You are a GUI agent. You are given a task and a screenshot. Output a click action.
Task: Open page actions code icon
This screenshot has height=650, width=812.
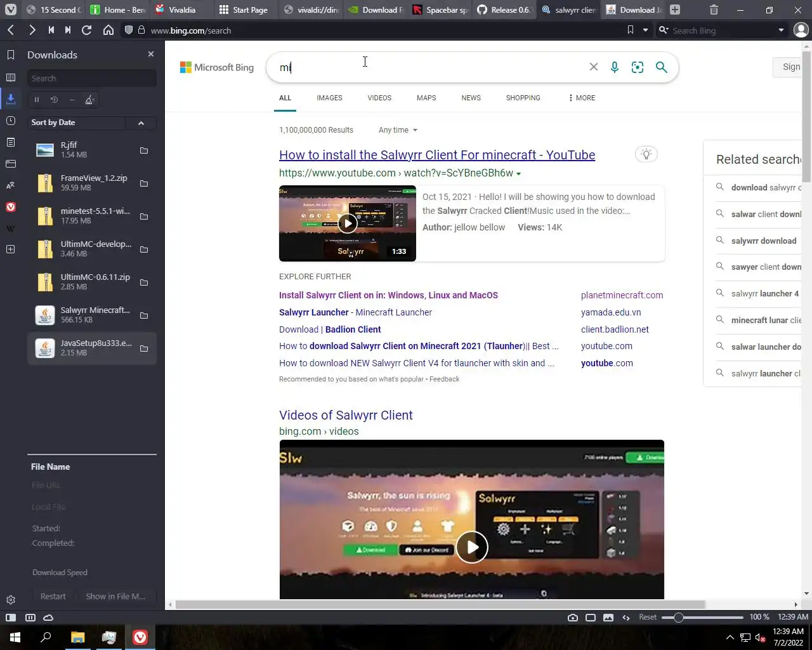click(626, 618)
